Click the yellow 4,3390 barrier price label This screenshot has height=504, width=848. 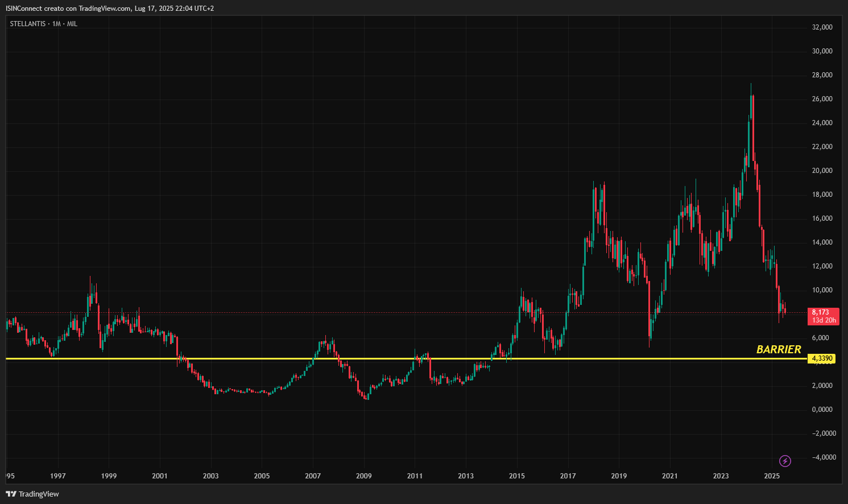(822, 358)
